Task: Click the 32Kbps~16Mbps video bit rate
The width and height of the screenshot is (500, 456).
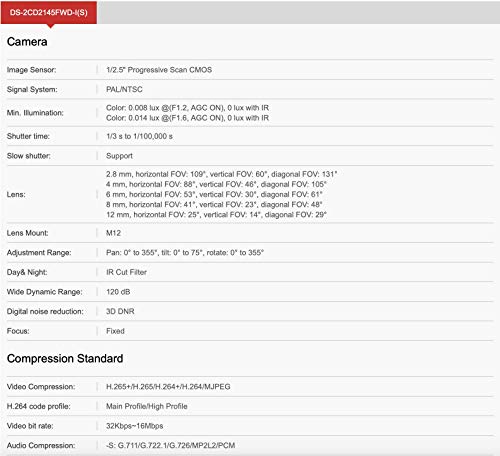Action: 135,426
